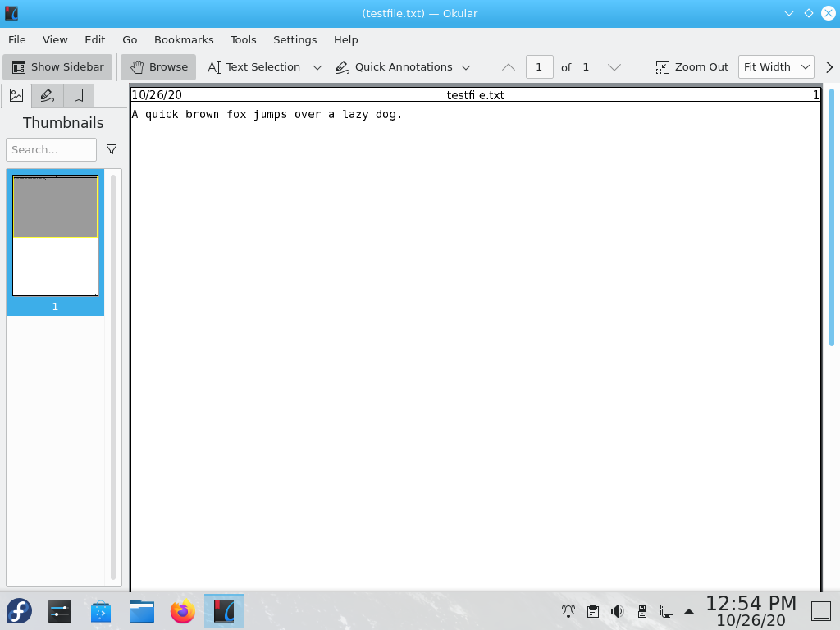Image resolution: width=840 pixels, height=630 pixels.
Task: Open the Tools menu
Action: 243,39
